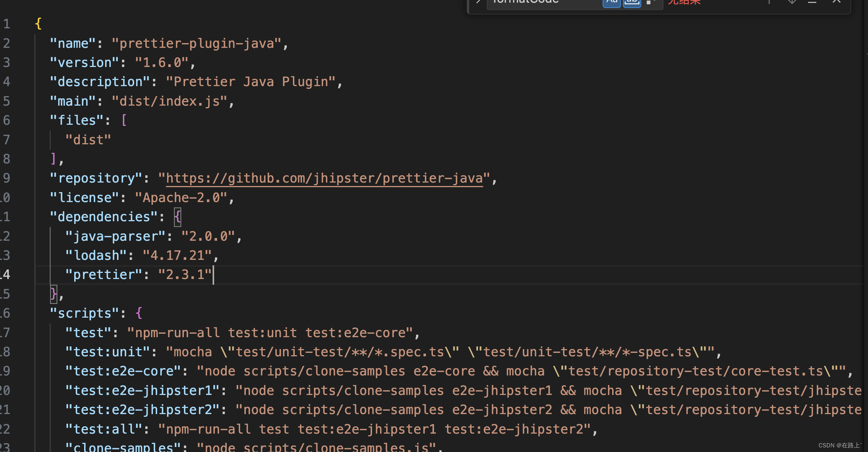Click the "Prettier Java Plugin" string
This screenshot has height=452, width=868.
tap(251, 82)
